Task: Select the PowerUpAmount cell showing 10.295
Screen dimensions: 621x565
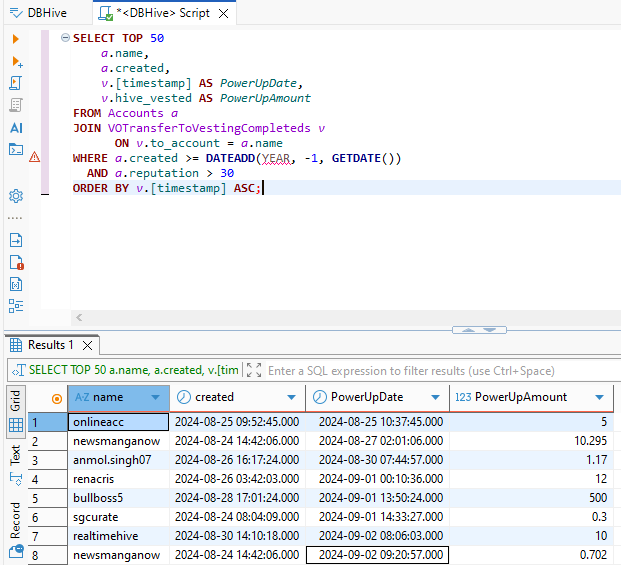Action: (x=531, y=441)
